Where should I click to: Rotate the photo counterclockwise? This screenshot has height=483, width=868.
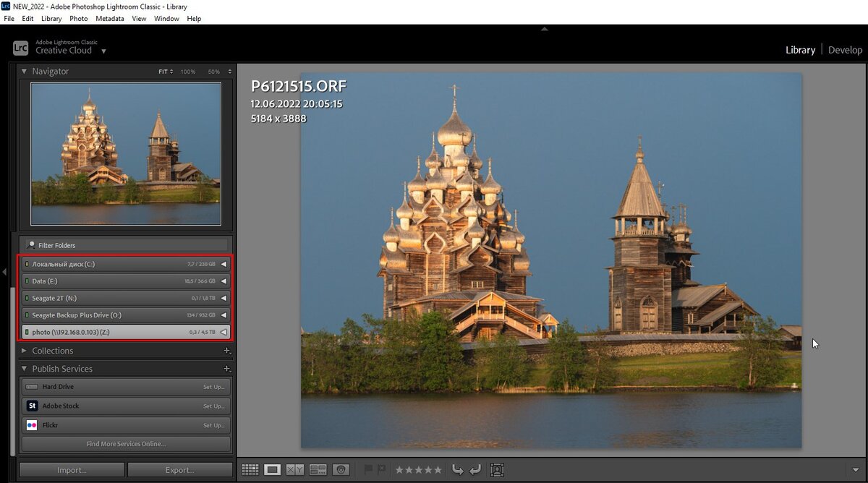[458, 469]
